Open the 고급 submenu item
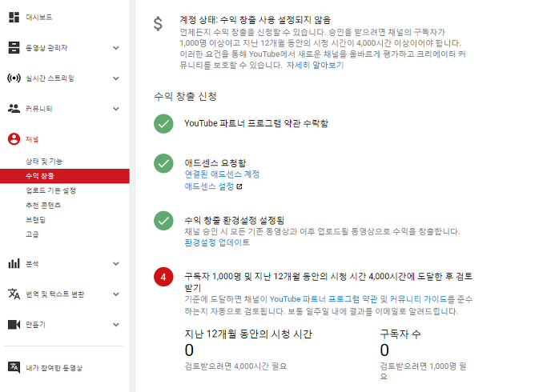Image resolution: width=547 pixels, height=392 pixels. pyautogui.click(x=32, y=234)
